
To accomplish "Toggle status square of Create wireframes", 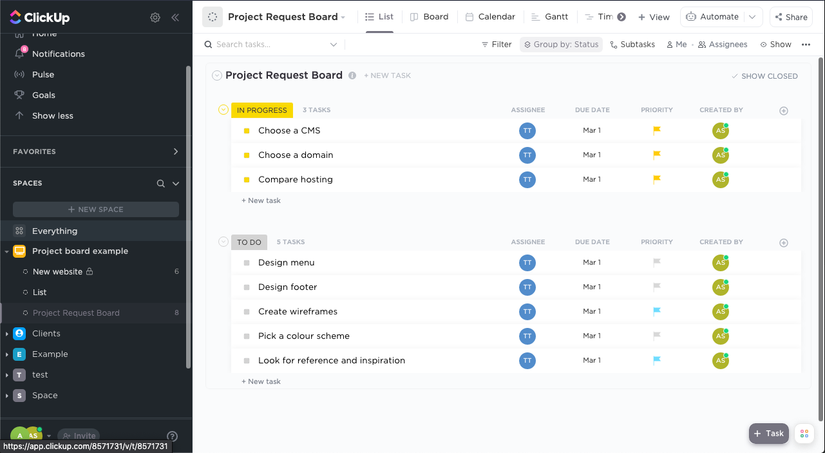I will [x=246, y=311].
